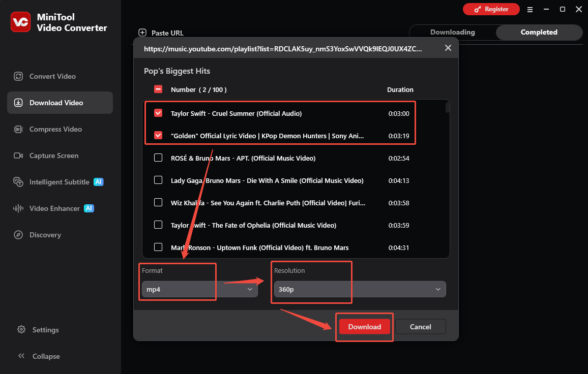
Task: Switch to the Completed tab
Action: (x=539, y=32)
